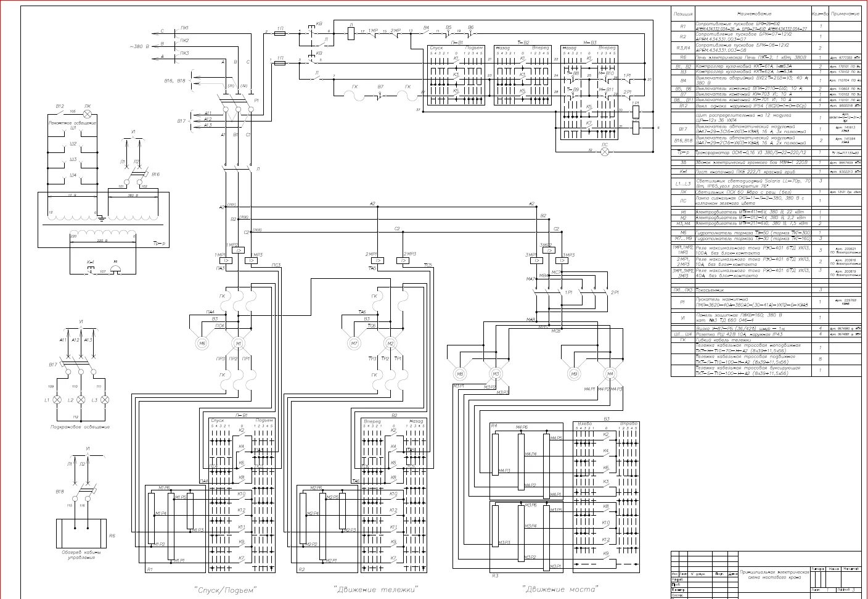Click the R1 label under hoist resistor box

click(149, 570)
